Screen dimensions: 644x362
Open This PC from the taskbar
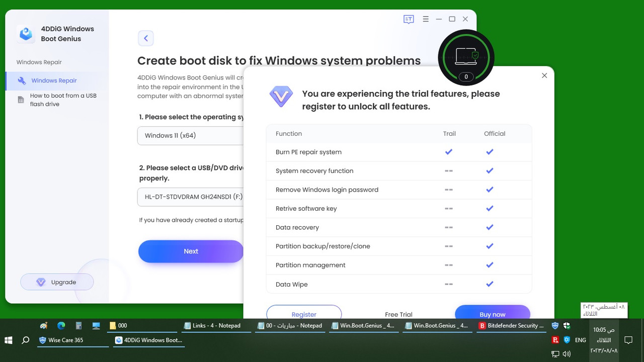coord(96,326)
